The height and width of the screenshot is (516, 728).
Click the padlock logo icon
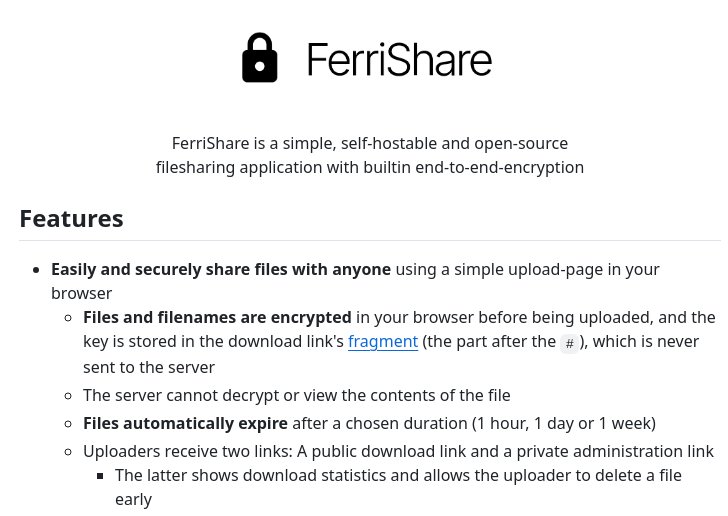(260, 58)
